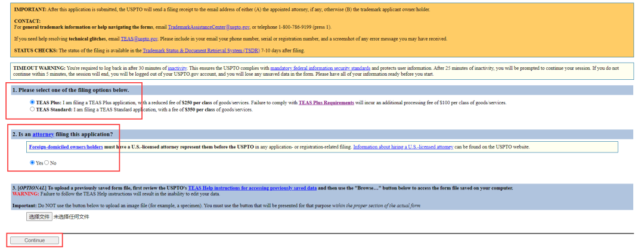644x249 pixels.
Task: Click the 'STATUS CHECKS:' label
Action: tap(36, 51)
